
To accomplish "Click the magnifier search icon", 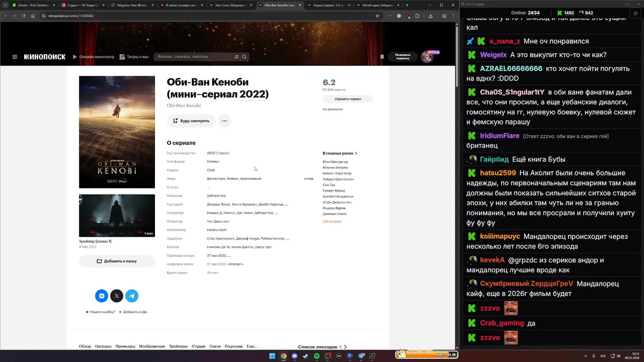I will pyautogui.click(x=245, y=57).
